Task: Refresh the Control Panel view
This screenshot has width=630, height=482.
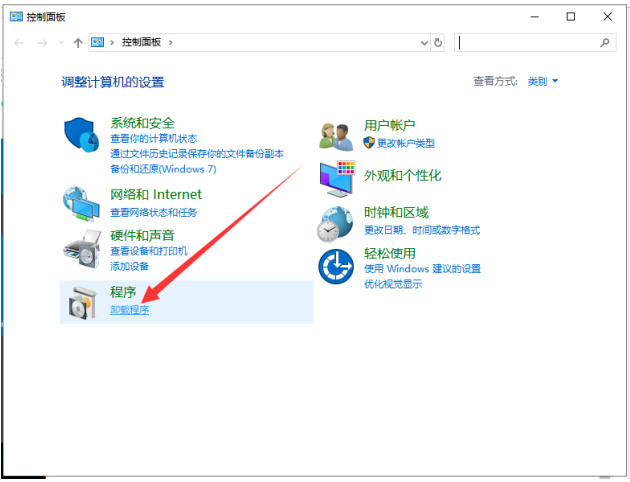Action: [438, 43]
